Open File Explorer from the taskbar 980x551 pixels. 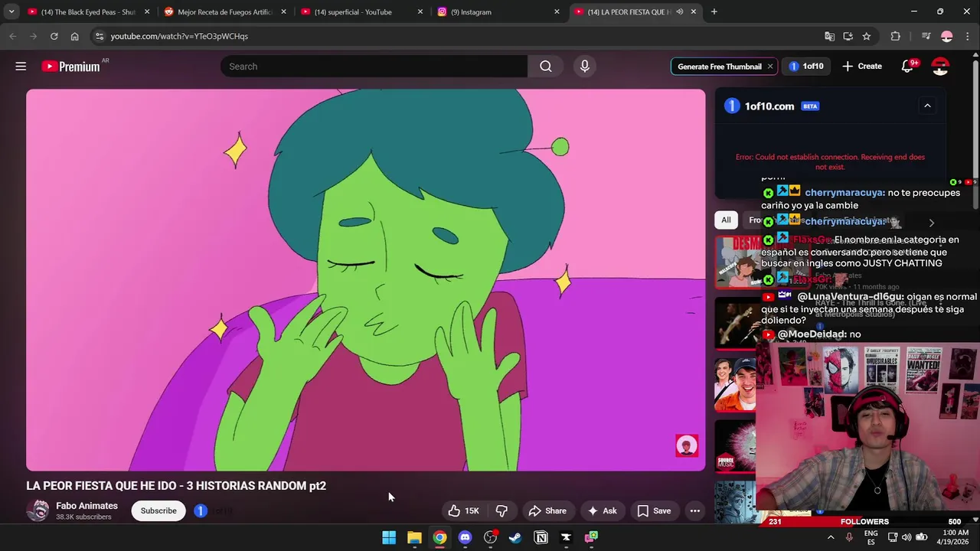tap(414, 537)
